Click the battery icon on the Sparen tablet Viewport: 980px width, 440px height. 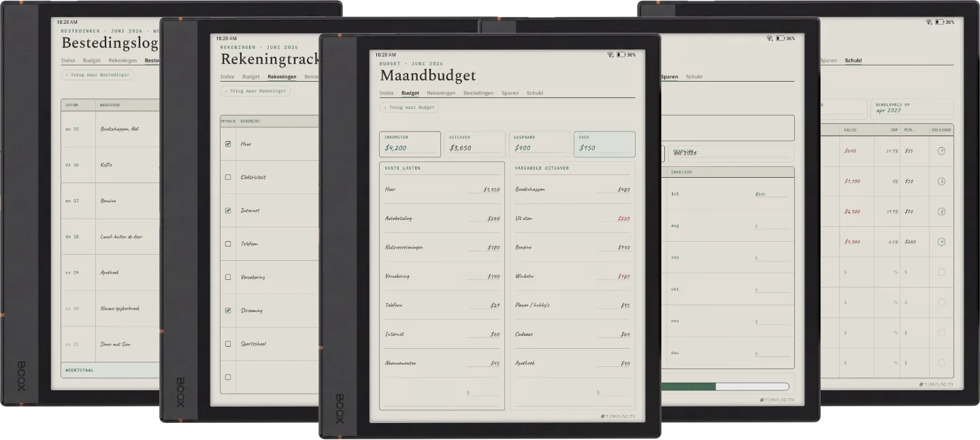pos(780,38)
